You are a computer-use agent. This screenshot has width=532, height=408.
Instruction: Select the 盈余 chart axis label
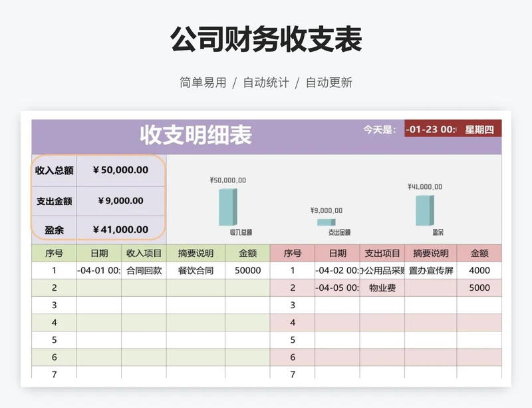tap(438, 232)
